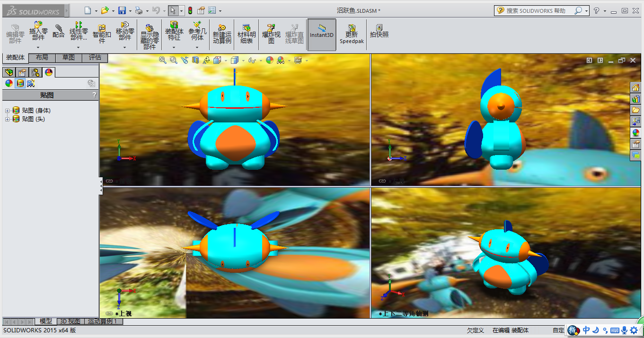Click 材料明细表 (Bill of Materials)

246,34
